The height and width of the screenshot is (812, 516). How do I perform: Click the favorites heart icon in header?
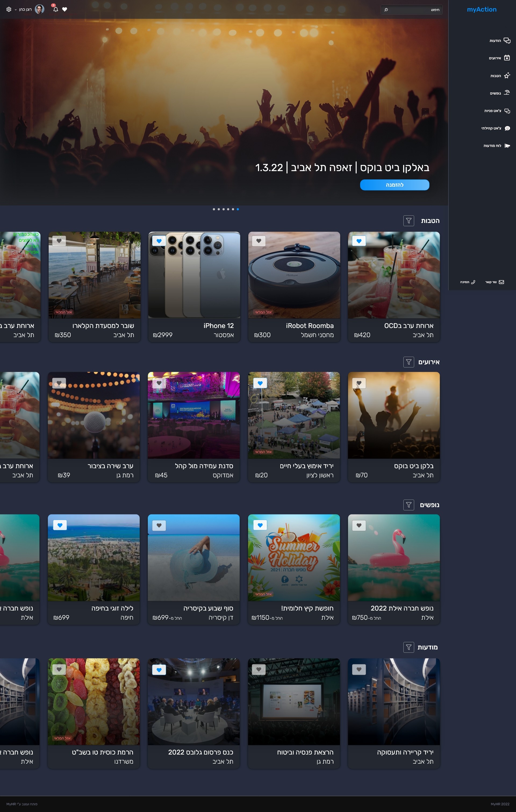tap(65, 9)
